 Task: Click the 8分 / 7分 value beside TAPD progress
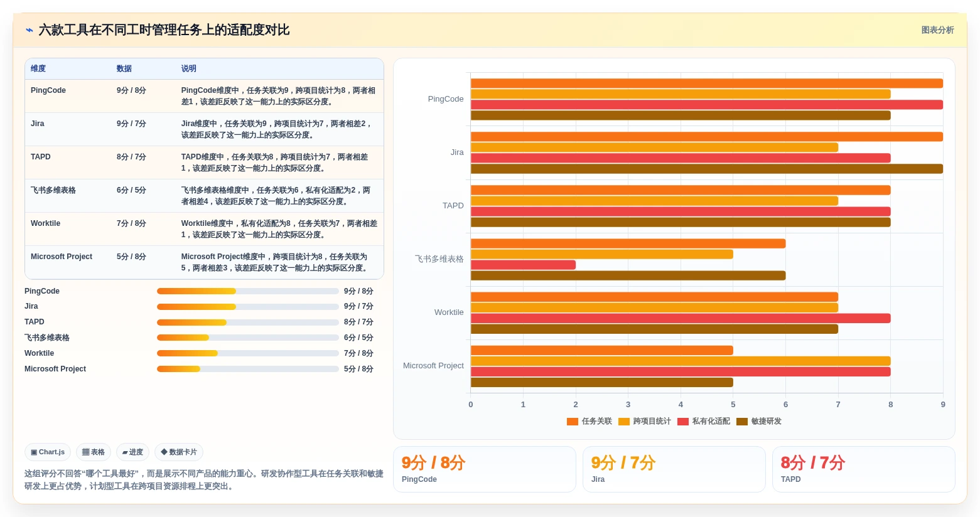(358, 322)
